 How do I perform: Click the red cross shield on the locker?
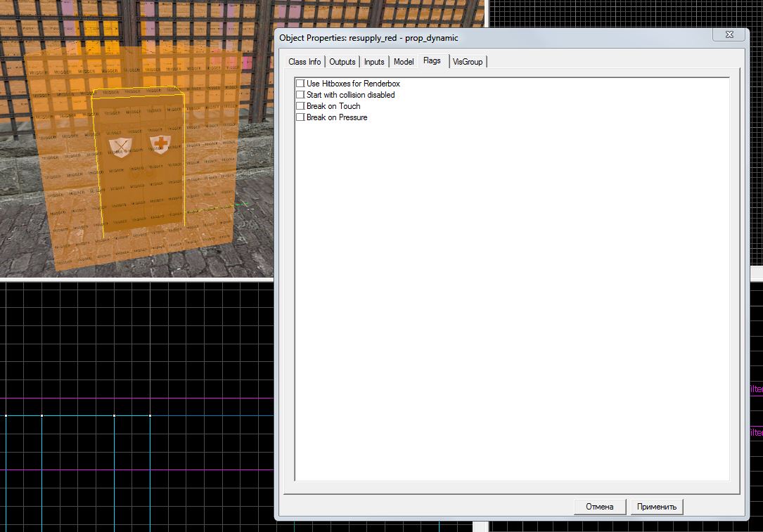160,145
